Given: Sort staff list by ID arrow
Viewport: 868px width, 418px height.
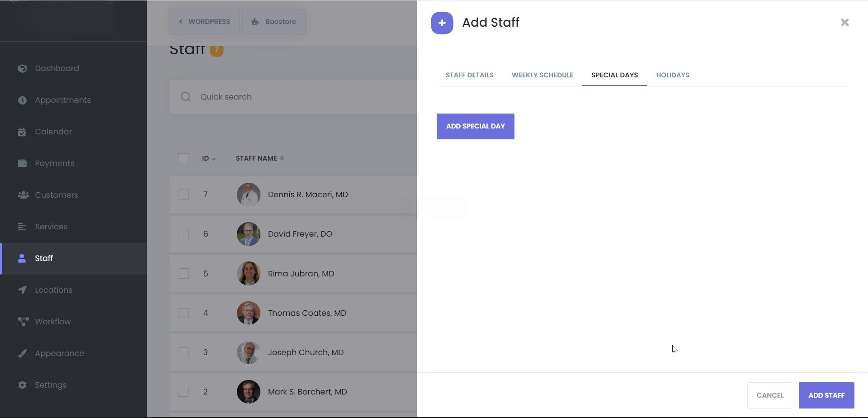Looking at the screenshot, I should click(214, 159).
